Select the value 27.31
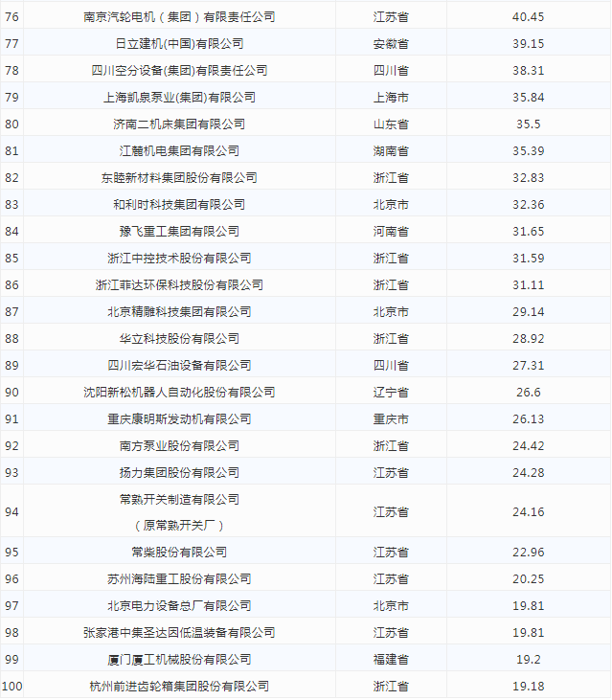 pyautogui.click(x=528, y=365)
